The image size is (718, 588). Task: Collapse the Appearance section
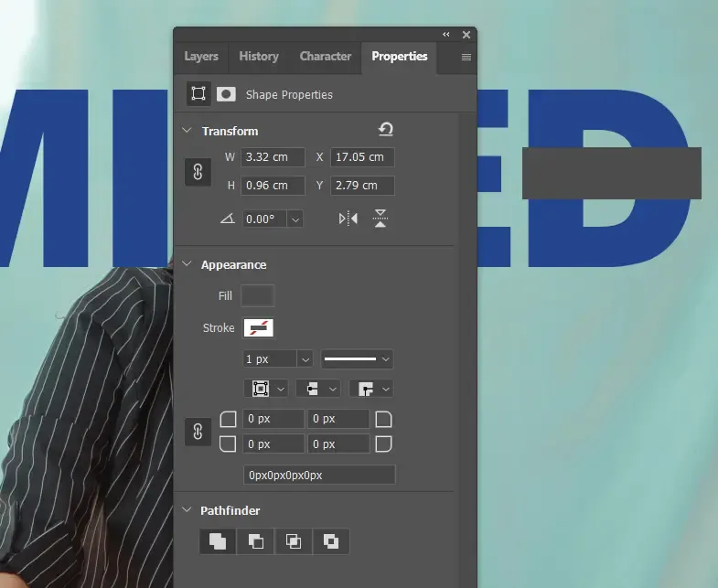[187, 264]
